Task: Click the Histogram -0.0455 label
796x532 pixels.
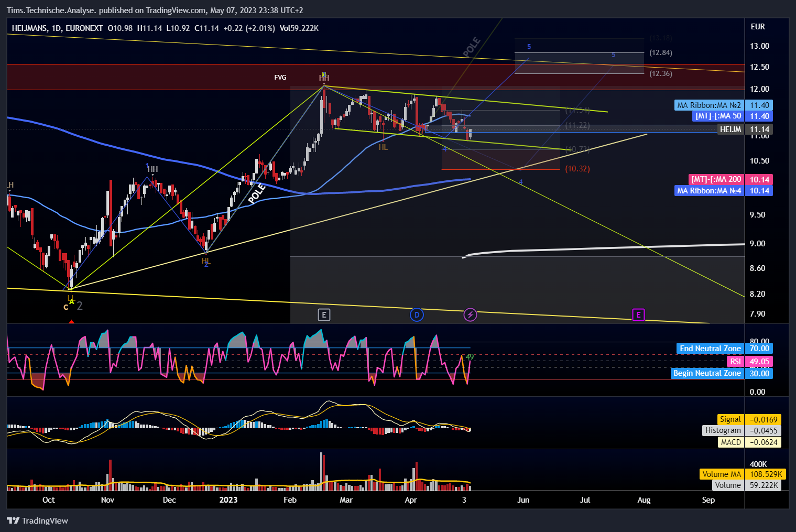Action: pos(742,430)
